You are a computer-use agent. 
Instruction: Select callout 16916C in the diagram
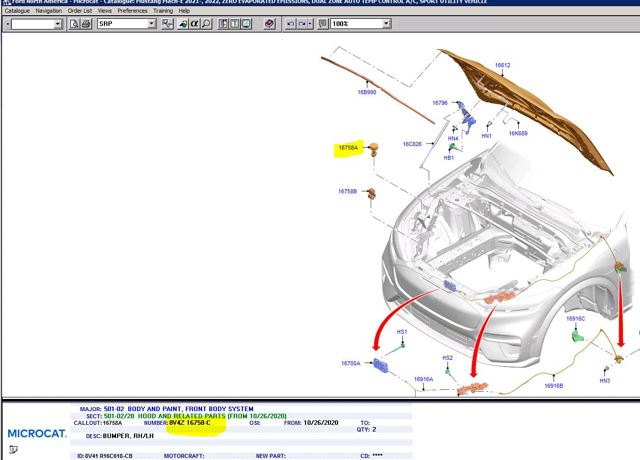(576, 319)
